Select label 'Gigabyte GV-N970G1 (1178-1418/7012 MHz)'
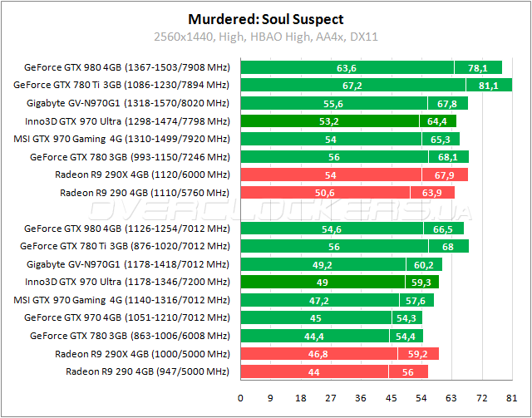Viewport: 532px width, 418px height. click(128, 264)
